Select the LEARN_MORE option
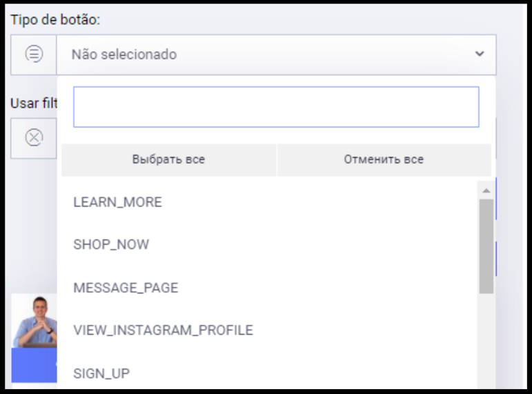Viewport: 532px width, 394px height. [x=266, y=202]
